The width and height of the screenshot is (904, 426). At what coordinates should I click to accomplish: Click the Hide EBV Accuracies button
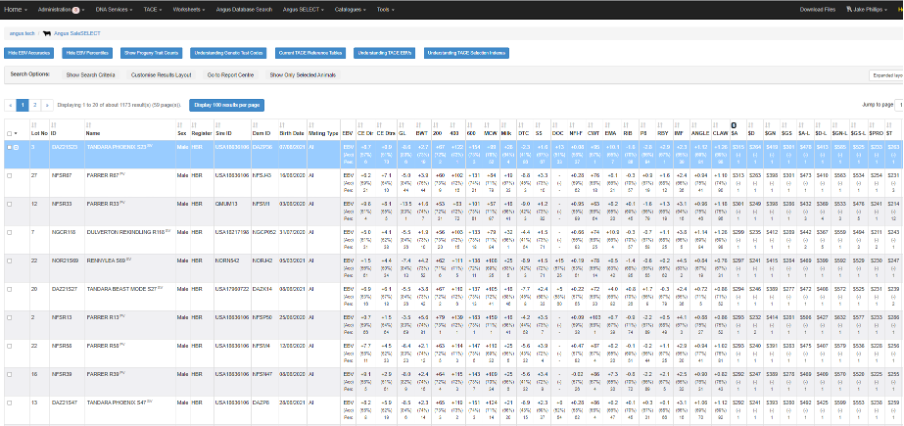pos(30,52)
